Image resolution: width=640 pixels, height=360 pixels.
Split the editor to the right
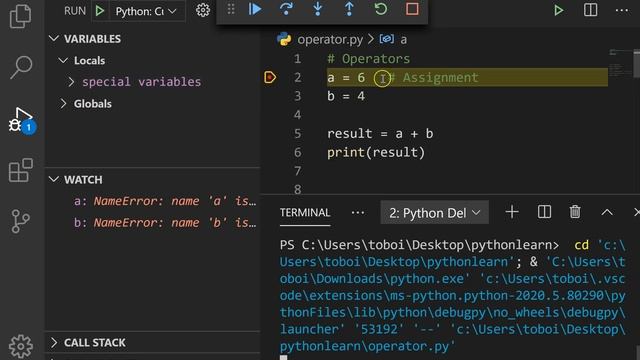590,10
